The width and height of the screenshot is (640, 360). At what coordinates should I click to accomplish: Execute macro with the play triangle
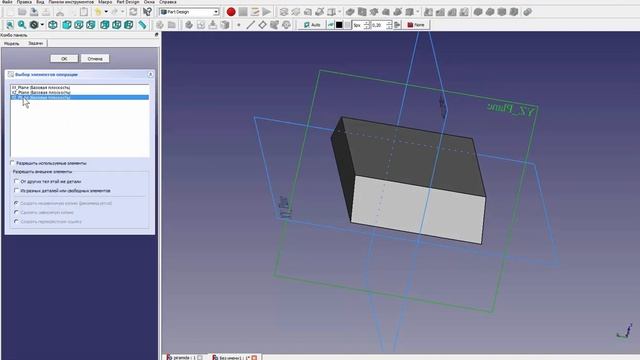point(267,12)
